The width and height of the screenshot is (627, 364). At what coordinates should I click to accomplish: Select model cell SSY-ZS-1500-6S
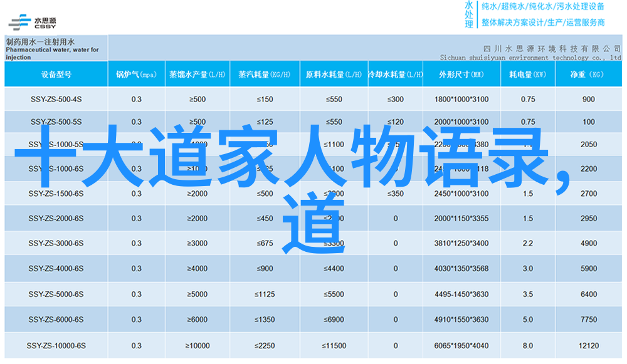tap(56, 194)
